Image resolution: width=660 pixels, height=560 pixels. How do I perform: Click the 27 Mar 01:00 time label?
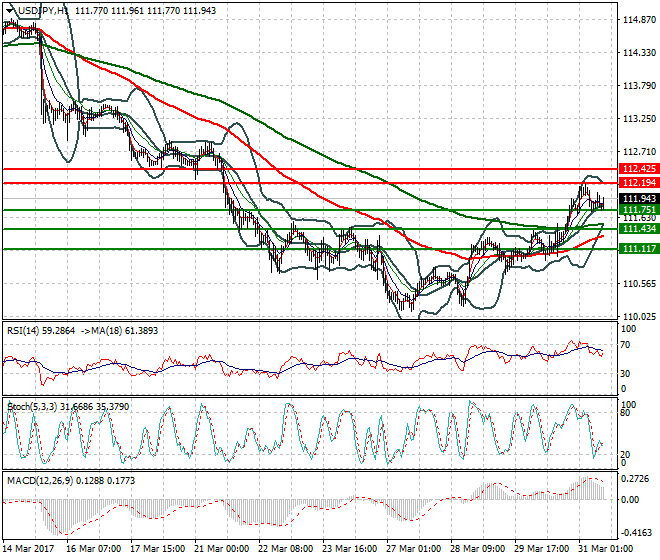click(x=413, y=549)
